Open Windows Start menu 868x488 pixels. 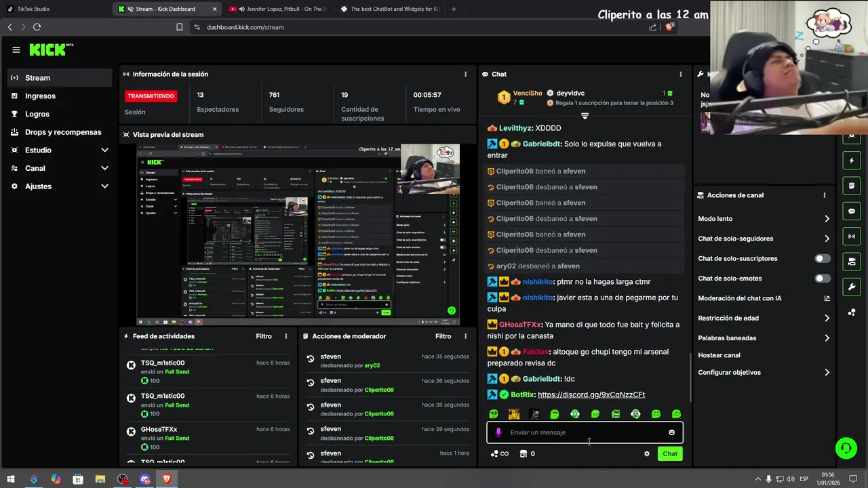click(x=11, y=479)
